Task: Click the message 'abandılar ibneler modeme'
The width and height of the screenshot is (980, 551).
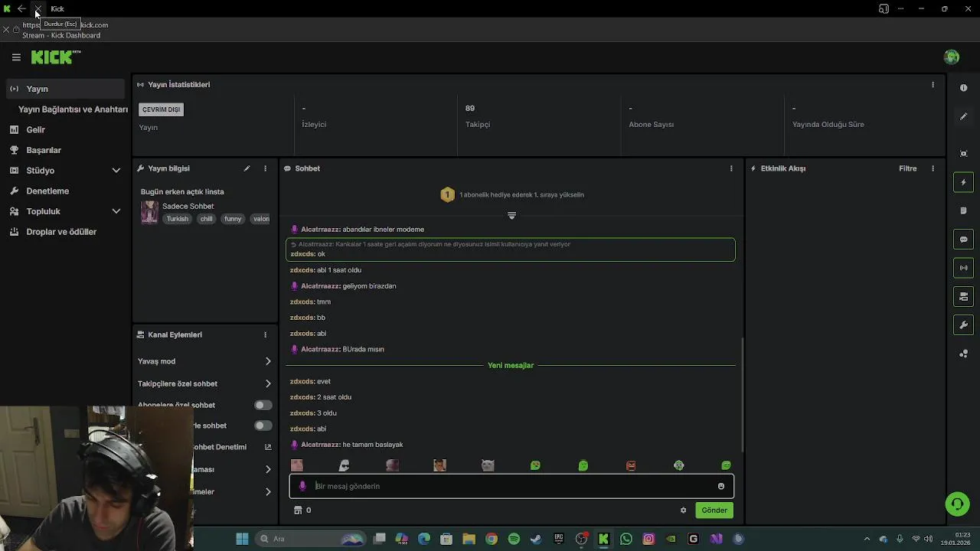Action: (383, 230)
